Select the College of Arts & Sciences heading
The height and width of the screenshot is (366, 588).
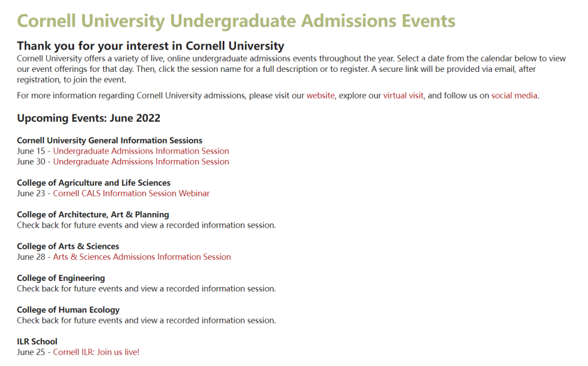(68, 246)
